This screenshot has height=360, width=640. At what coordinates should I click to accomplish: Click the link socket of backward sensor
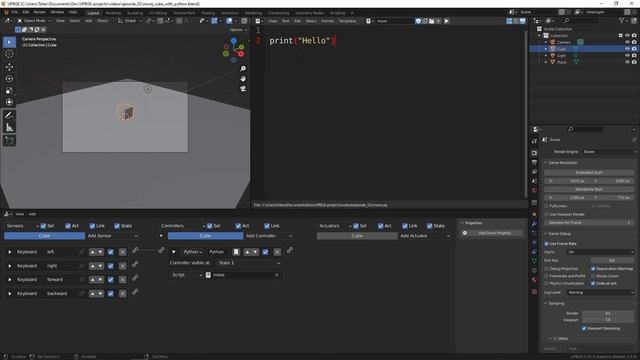pos(135,292)
